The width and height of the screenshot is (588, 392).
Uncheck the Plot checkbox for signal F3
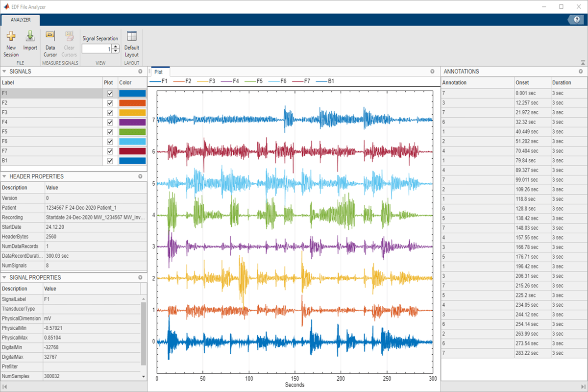[110, 112]
